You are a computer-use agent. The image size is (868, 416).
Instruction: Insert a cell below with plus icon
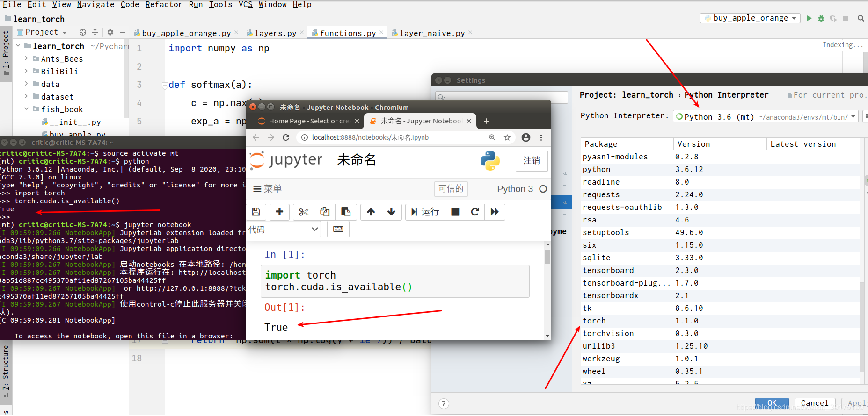pyautogui.click(x=279, y=212)
